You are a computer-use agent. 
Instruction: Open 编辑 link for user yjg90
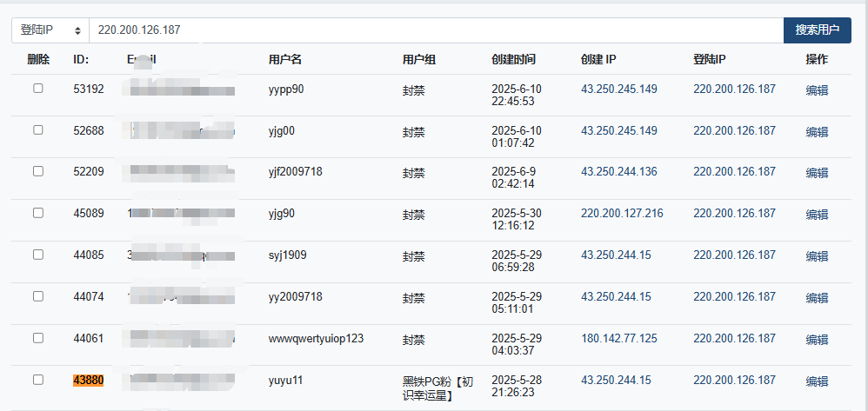click(817, 215)
